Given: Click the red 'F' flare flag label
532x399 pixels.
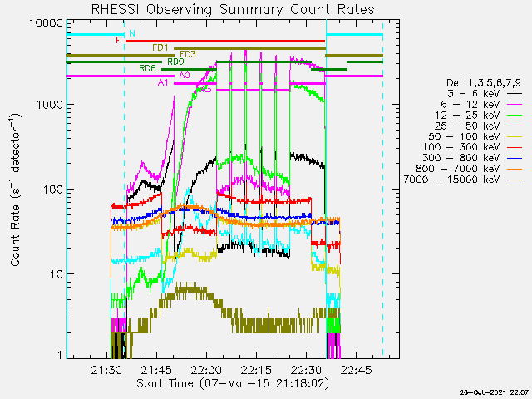Looking at the screenshot, I should (118, 40).
